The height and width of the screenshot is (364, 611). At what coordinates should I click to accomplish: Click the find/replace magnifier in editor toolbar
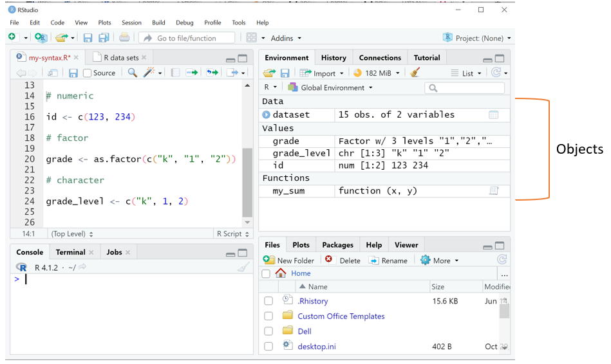pos(132,73)
